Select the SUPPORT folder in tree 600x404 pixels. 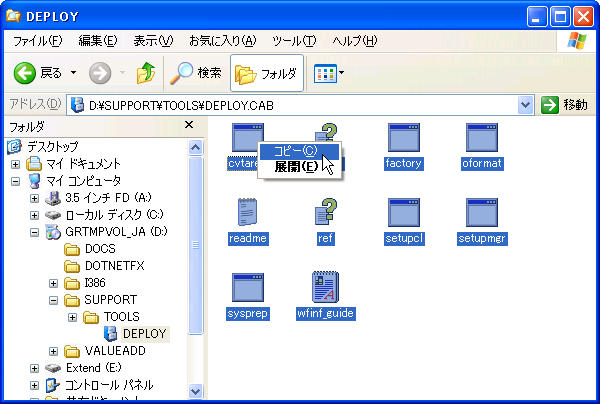111,300
